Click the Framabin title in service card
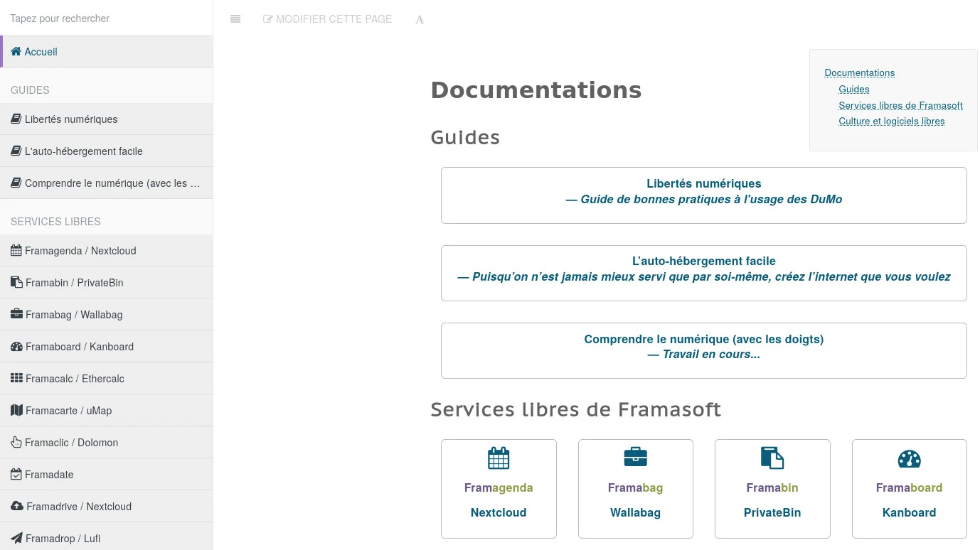This screenshot has height=550, width=980. [772, 488]
